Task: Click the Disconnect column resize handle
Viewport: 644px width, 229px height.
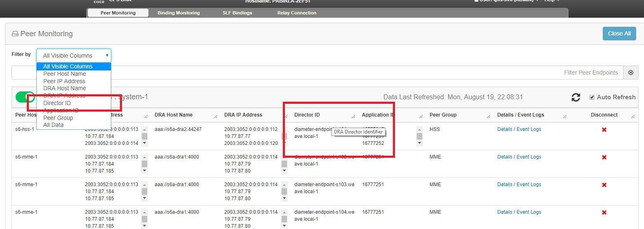Action: 633,117
